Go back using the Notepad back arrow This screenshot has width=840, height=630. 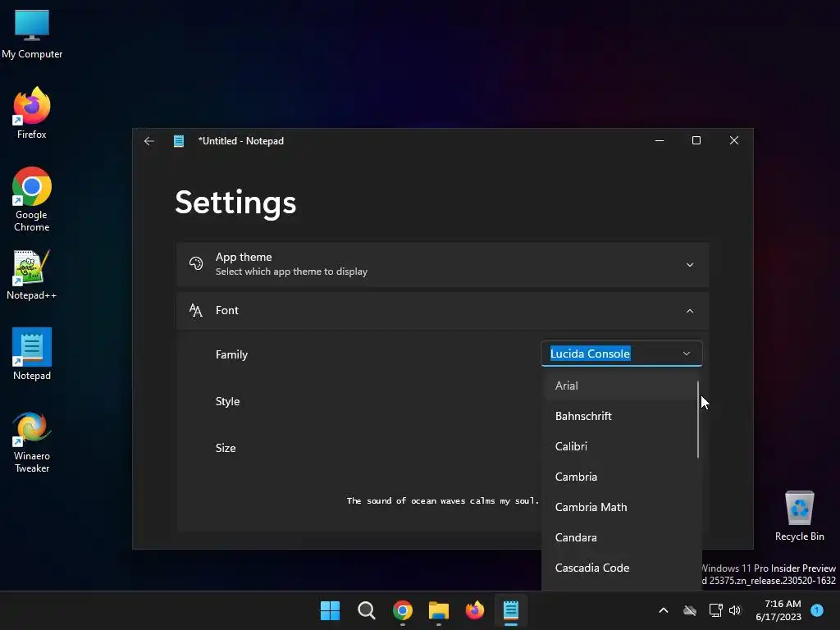pyautogui.click(x=149, y=141)
